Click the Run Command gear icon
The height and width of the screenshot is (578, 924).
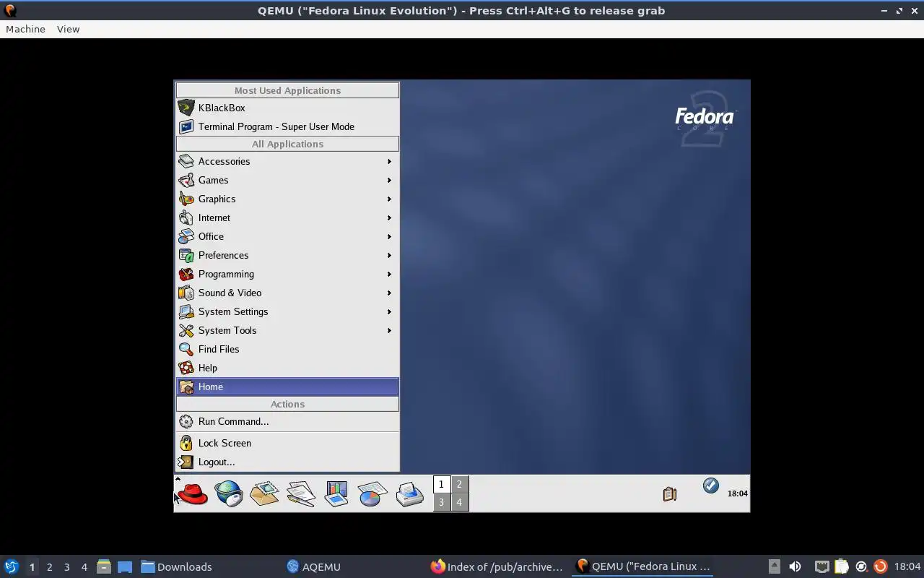click(x=186, y=421)
